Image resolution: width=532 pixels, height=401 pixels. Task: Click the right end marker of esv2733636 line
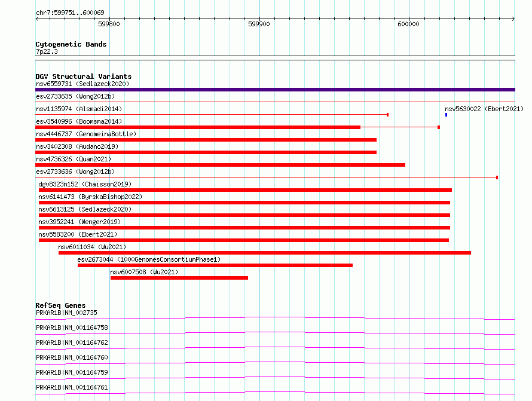497,177
